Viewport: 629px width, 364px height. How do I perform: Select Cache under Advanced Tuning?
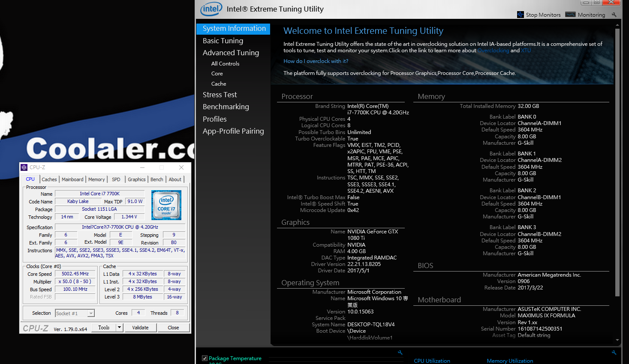219,84
